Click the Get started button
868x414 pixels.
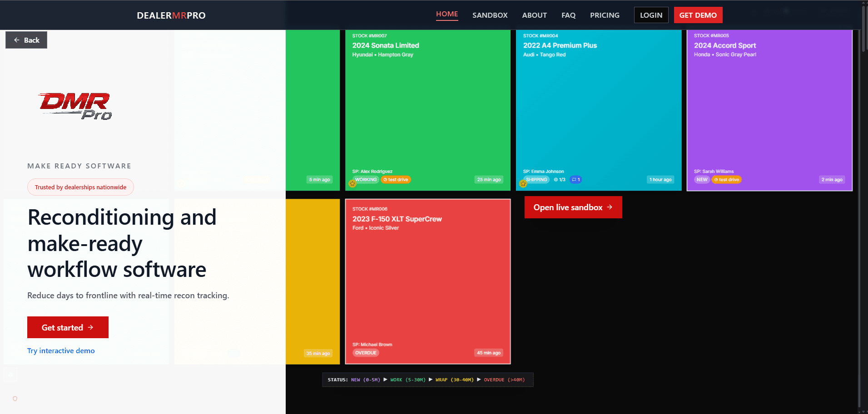(x=68, y=327)
